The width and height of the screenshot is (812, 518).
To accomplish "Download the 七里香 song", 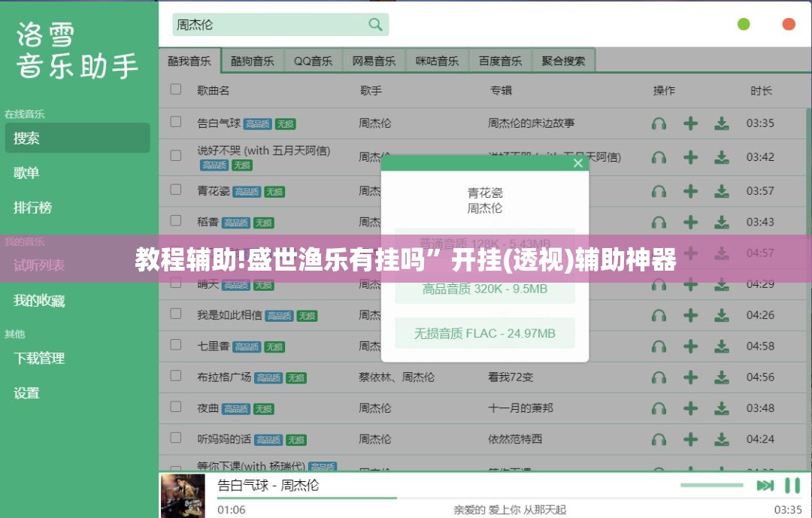I will tap(721, 346).
